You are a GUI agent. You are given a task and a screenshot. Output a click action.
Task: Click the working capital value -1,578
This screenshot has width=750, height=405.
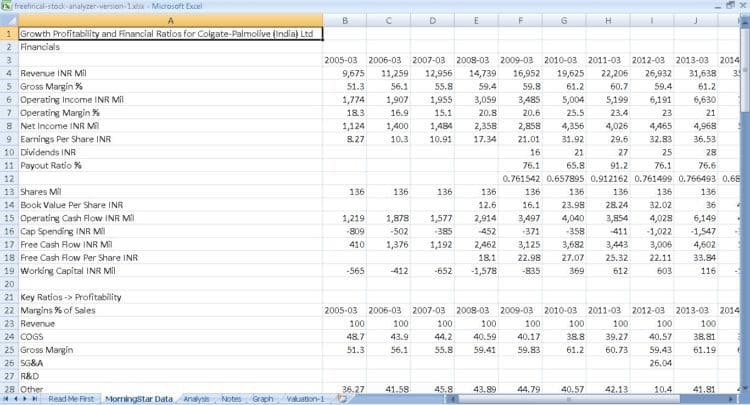point(483,271)
